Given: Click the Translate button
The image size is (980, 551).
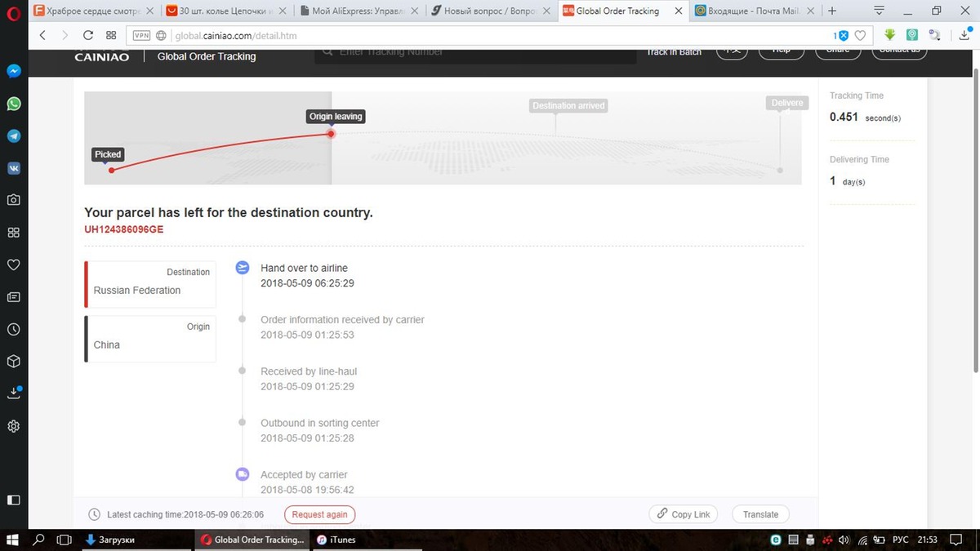Looking at the screenshot, I should point(760,514).
